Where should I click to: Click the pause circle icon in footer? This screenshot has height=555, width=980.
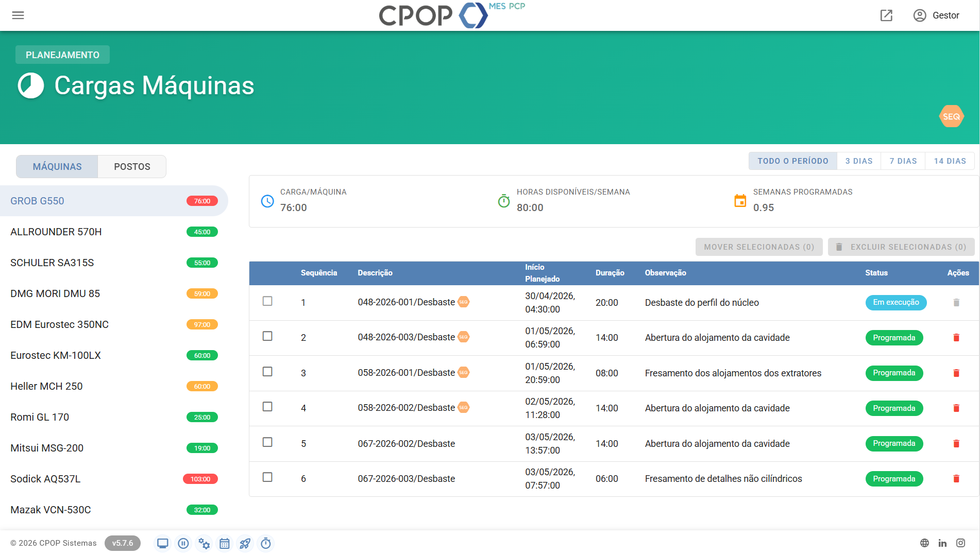coord(183,543)
